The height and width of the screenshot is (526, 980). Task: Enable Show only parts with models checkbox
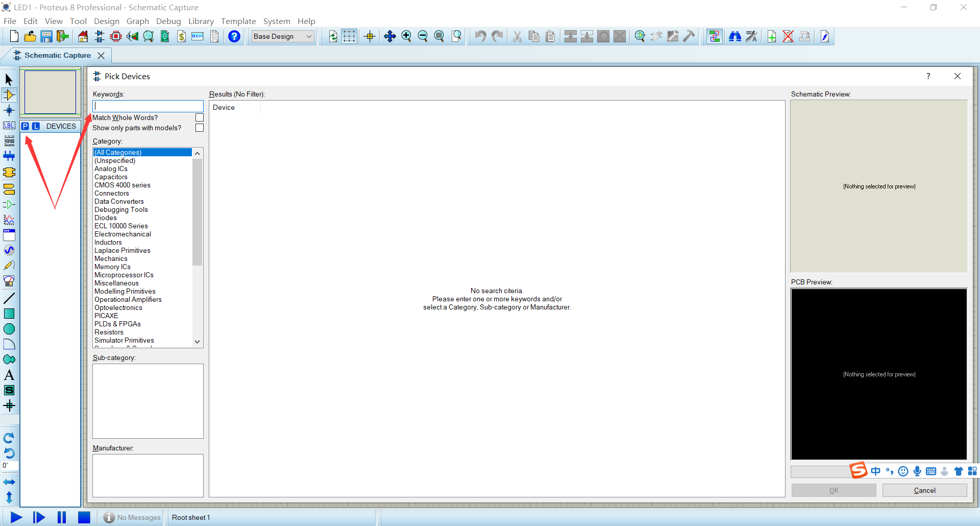[x=200, y=128]
